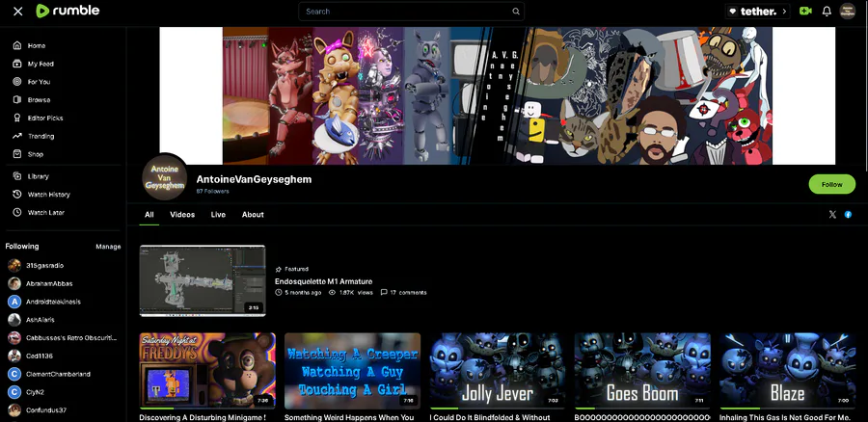Viewport: 868px width, 422px height.
Task: Open the Blaze video thumbnail
Action: coord(787,370)
